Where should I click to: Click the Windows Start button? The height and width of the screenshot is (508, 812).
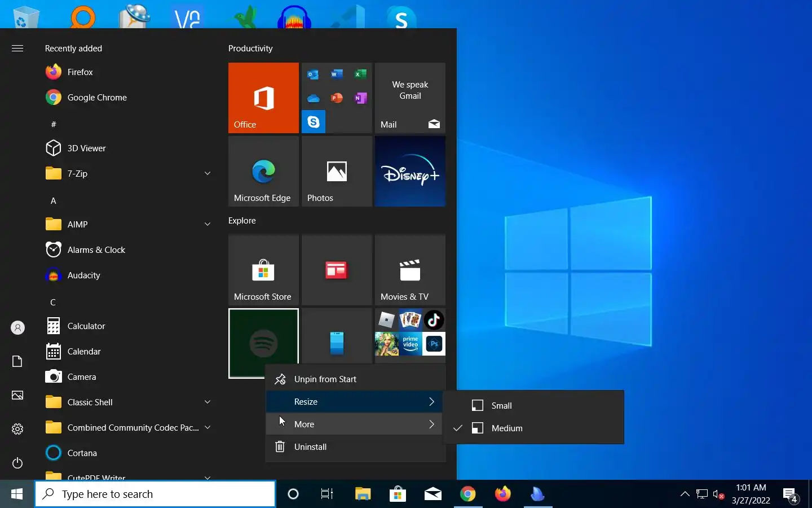pyautogui.click(x=17, y=494)
